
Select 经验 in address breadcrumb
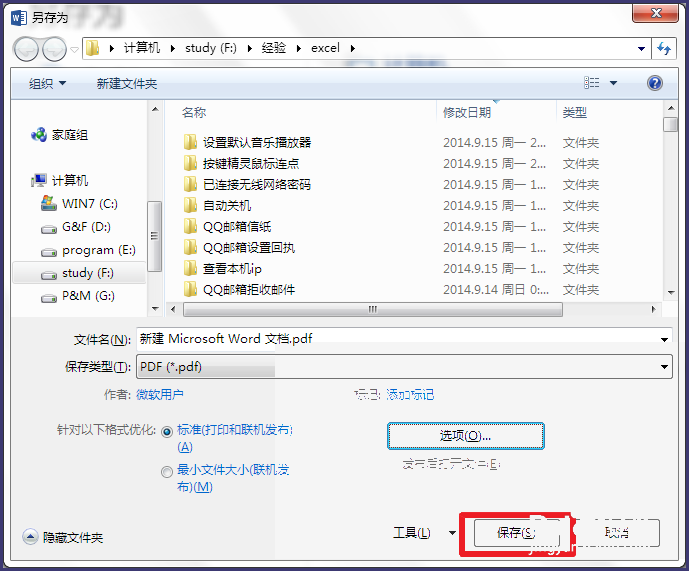point(273,47)
